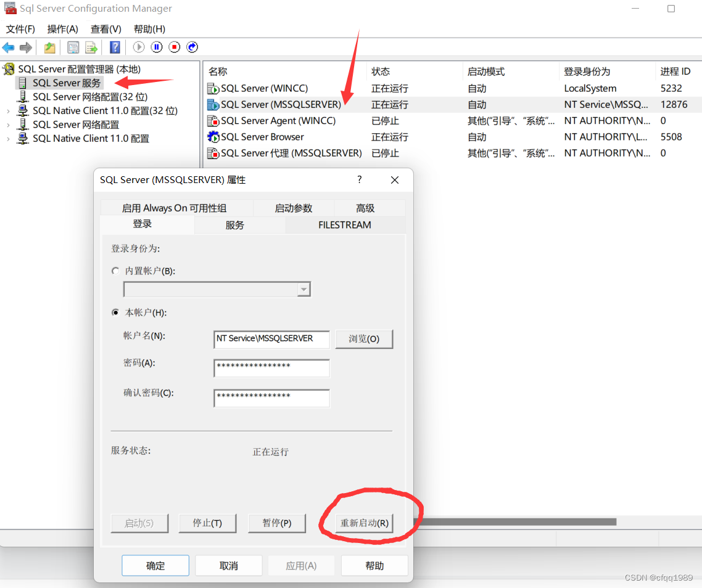Click the LocalSystem login cell
702x588 pixels.
pos(590,89)
